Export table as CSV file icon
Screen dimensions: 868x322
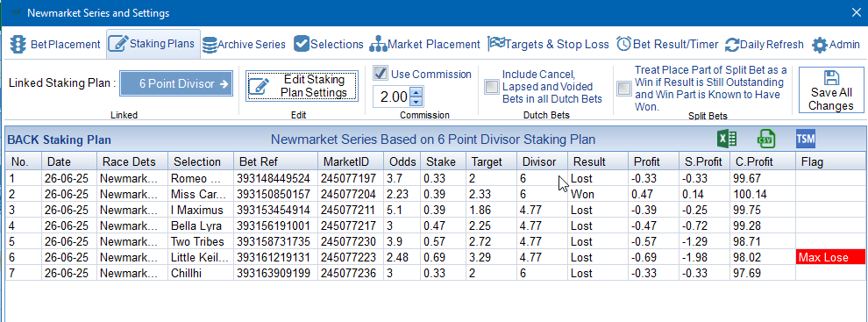[x=766, y=140]
